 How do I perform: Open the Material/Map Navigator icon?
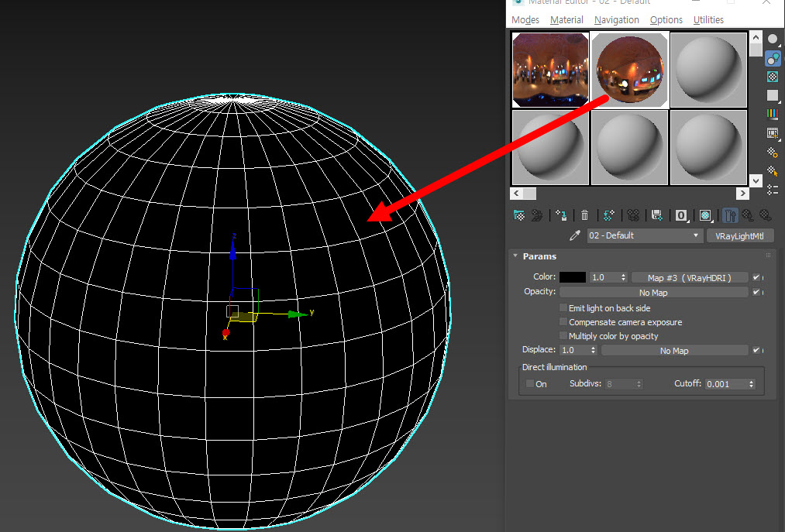coord(773,190)
